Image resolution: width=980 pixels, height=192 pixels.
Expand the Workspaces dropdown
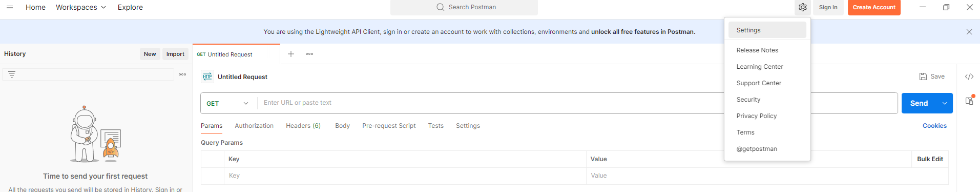point(81,7)
